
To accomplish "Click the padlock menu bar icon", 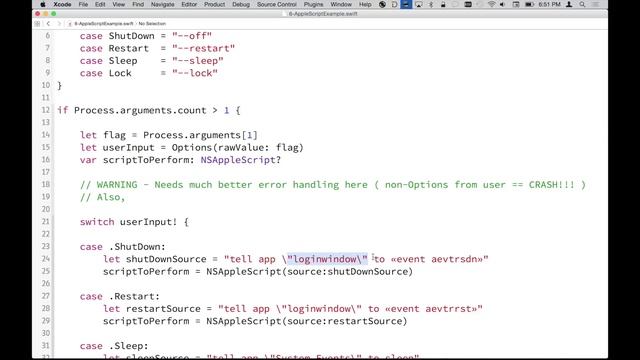I will pos(443,4).
